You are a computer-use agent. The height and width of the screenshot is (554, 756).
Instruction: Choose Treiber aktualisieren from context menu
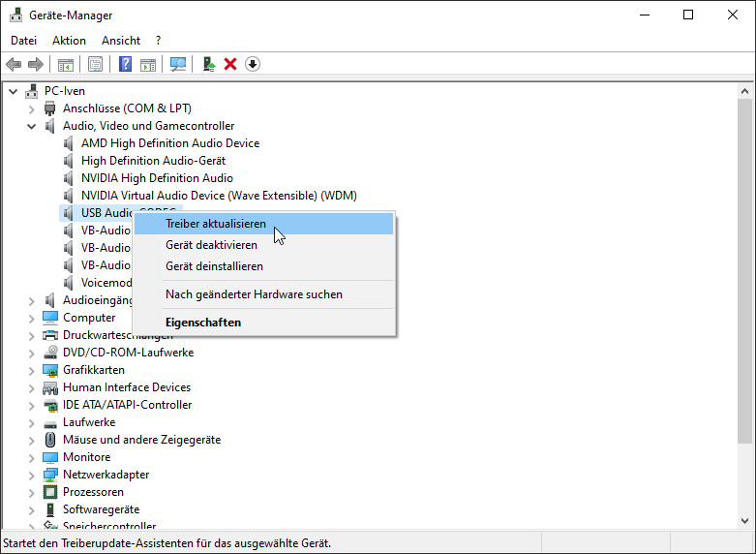(215, 224)
